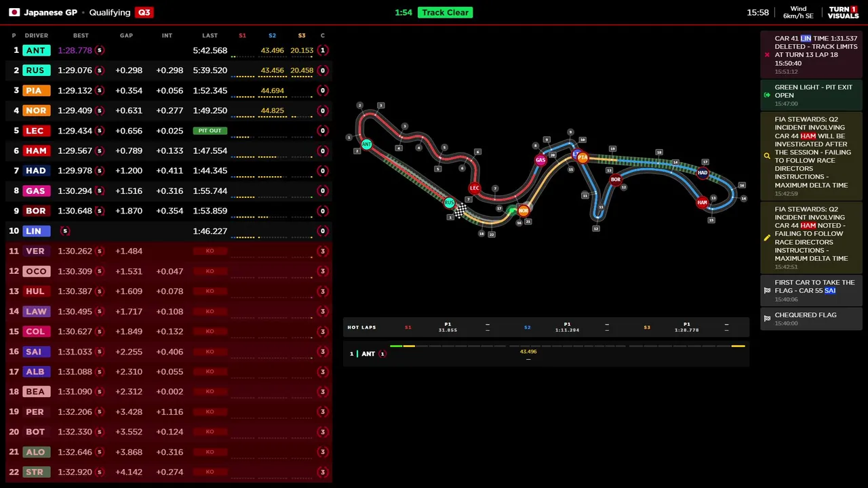Click the mini-sector bar in RUS row
This screenshot has width=868, height=488.
(x=272, y=77)
